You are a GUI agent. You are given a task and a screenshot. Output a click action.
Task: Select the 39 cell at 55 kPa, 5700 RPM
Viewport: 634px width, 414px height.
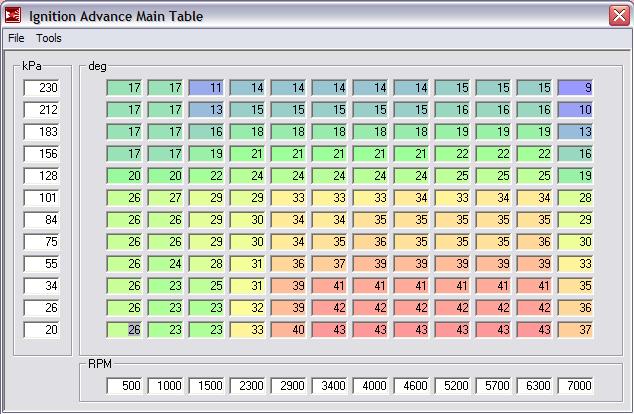click(493, 264)
